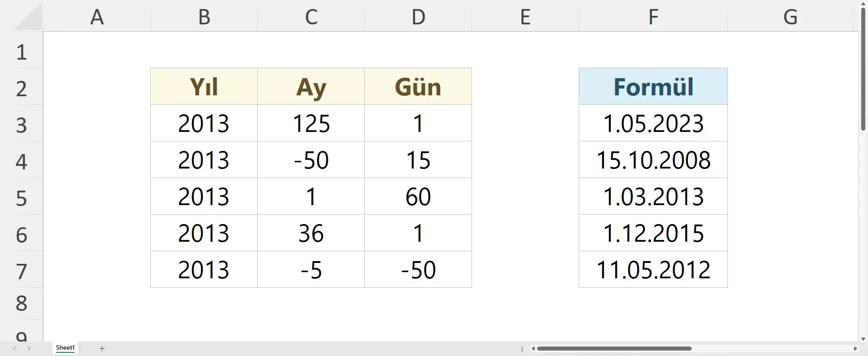
Task: Click vertical scrollbar down arrow
Action: (x=863, y=339)
